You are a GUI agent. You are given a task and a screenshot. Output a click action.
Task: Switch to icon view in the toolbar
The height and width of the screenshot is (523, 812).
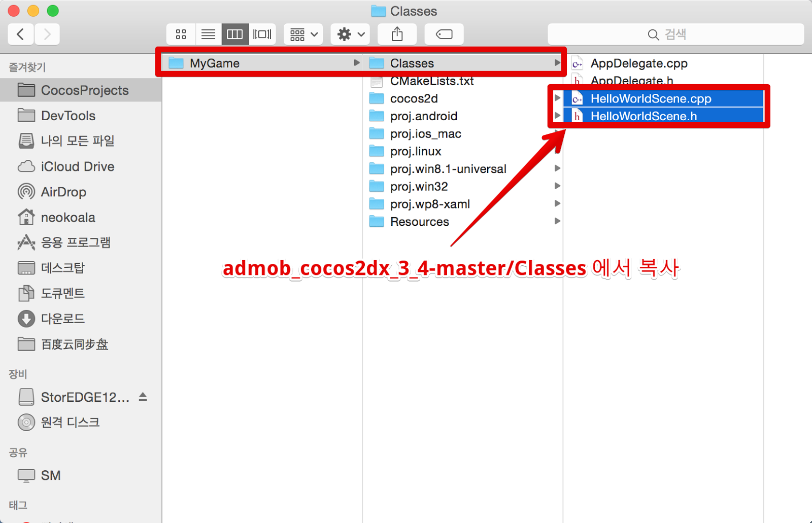(x=181, y=34)
